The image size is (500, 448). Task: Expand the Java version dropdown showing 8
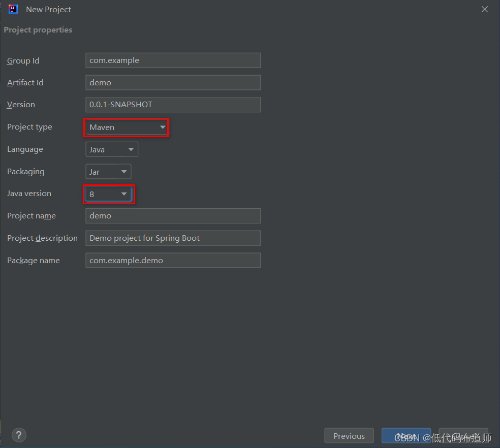108,194
